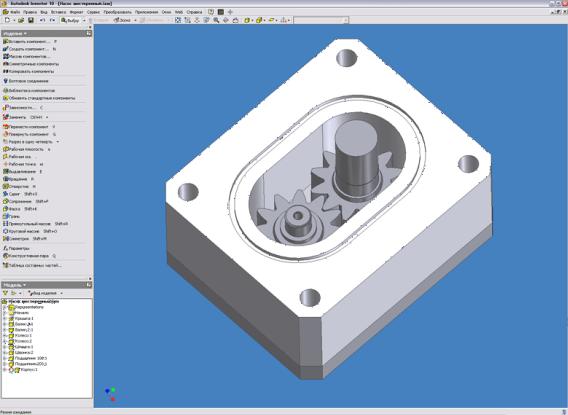Viewport: 568px width, 415px height.
Task: Open the arrow beside Разрез в одну четверть
Action: tap(58, 142)
